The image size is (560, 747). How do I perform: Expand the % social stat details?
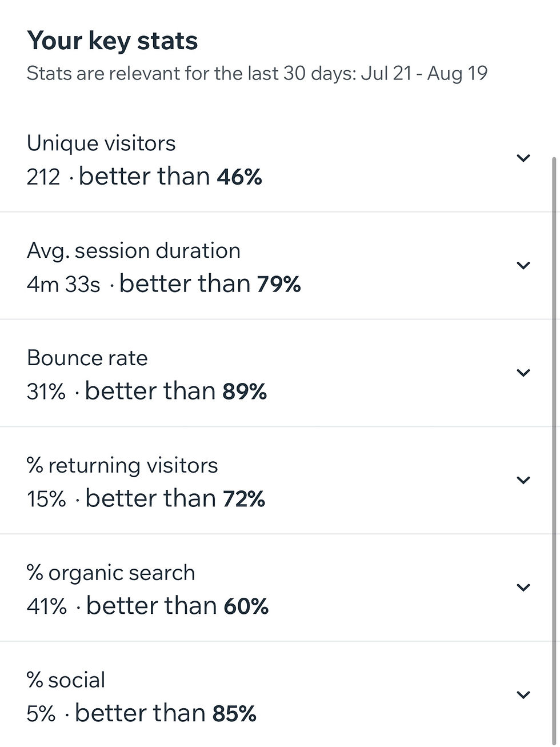pyautogui.click(x=523, y=694)
